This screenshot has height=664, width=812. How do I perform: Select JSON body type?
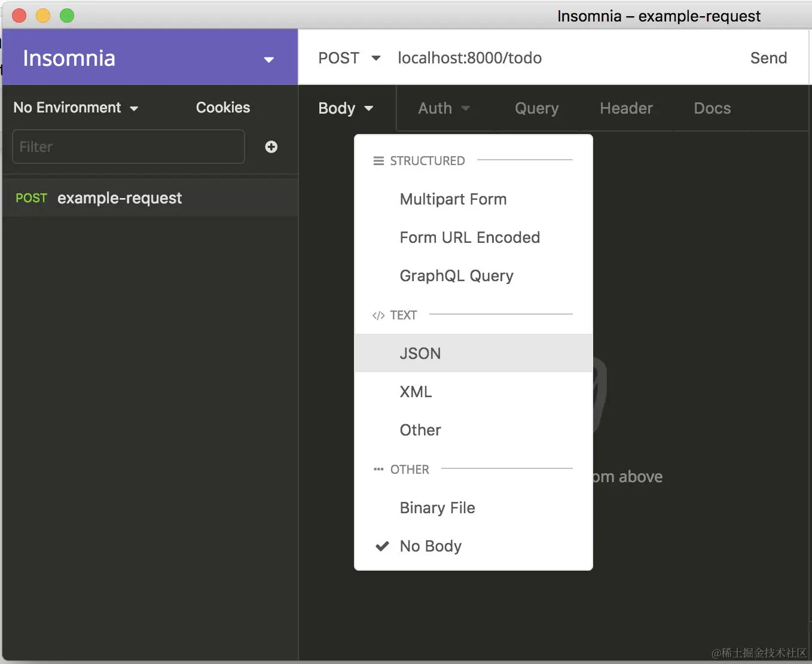coord(420,354)
